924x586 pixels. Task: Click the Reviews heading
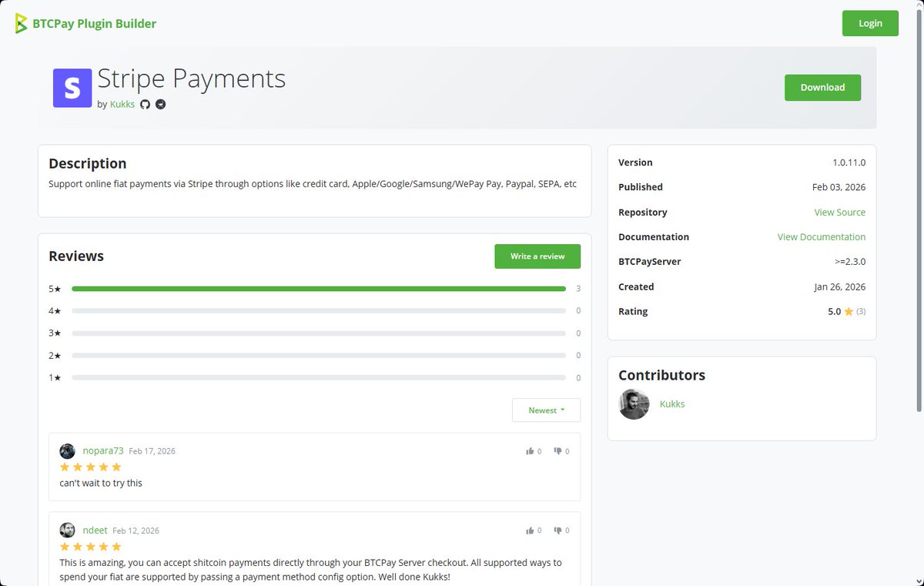click(76, 256)
